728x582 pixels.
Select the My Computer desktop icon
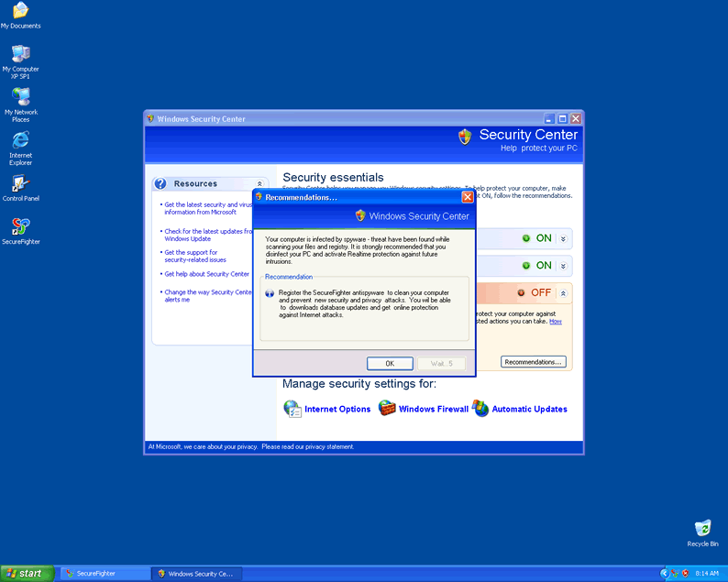[20, 55]
